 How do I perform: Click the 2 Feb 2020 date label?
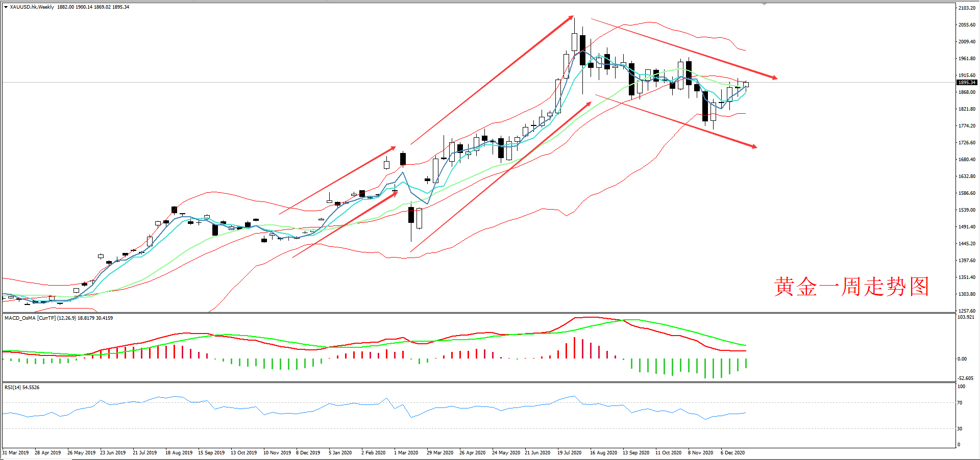373,452
